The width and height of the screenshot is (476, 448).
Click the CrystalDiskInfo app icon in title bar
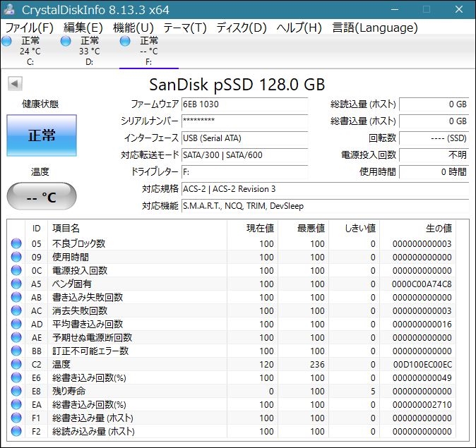tap(8, 9)
